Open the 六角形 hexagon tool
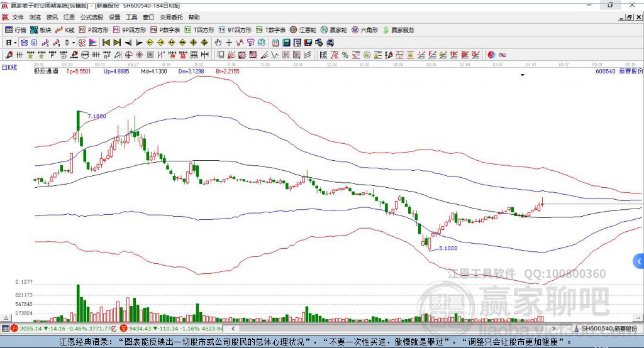This screenshot has width=644, height=348. (365, 30)
